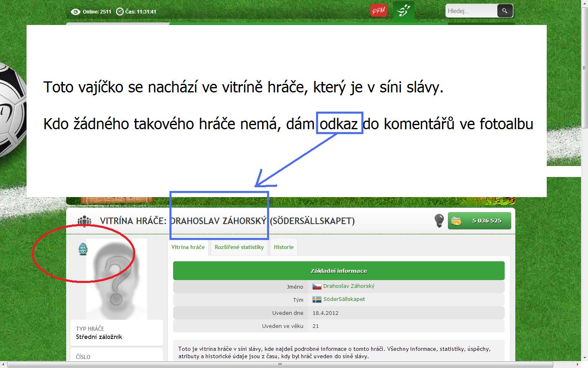Select the Online: 2511 counter text
This screenshot has height=368, width=588.
click(x=97, y=11)
